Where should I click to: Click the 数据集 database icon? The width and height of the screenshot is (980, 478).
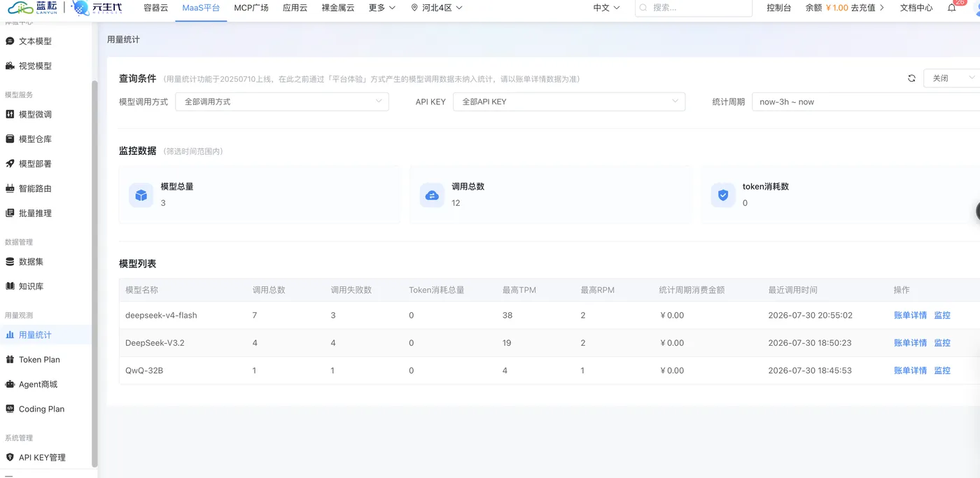click(x=10, y=262)
